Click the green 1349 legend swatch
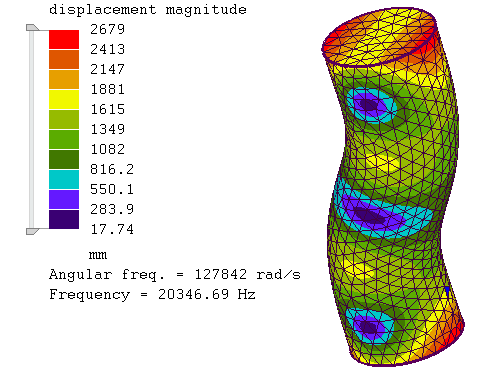This screenshot has height=386, width=483. tap(64, 139)
